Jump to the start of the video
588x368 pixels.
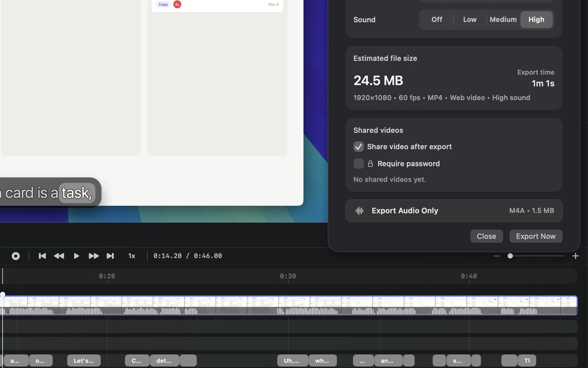coord(42,256)
